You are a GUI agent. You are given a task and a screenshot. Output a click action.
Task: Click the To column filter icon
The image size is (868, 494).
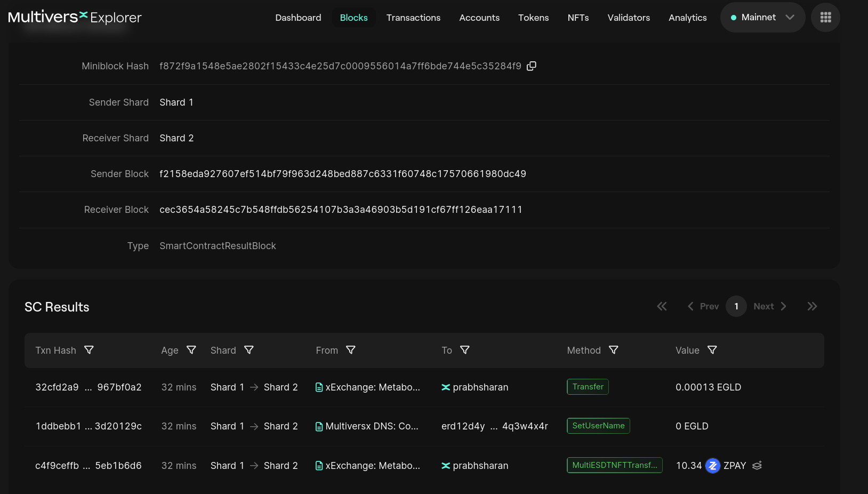coord(465,350)
